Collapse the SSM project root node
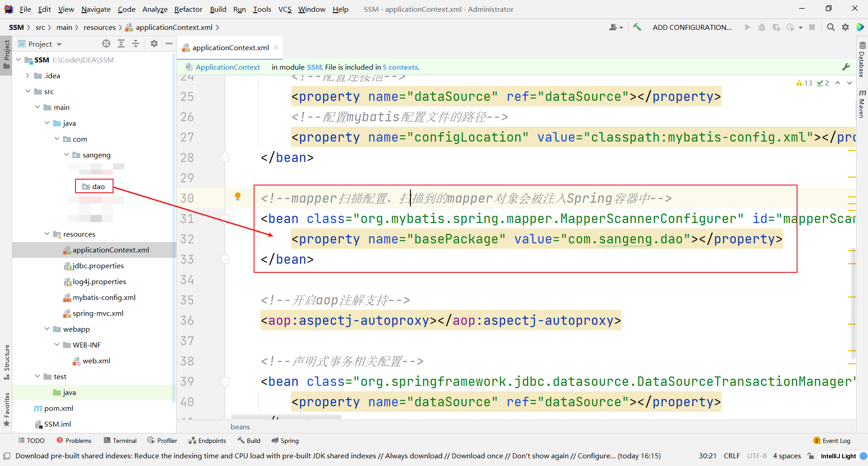868x466 pixels. coord(19,60)
